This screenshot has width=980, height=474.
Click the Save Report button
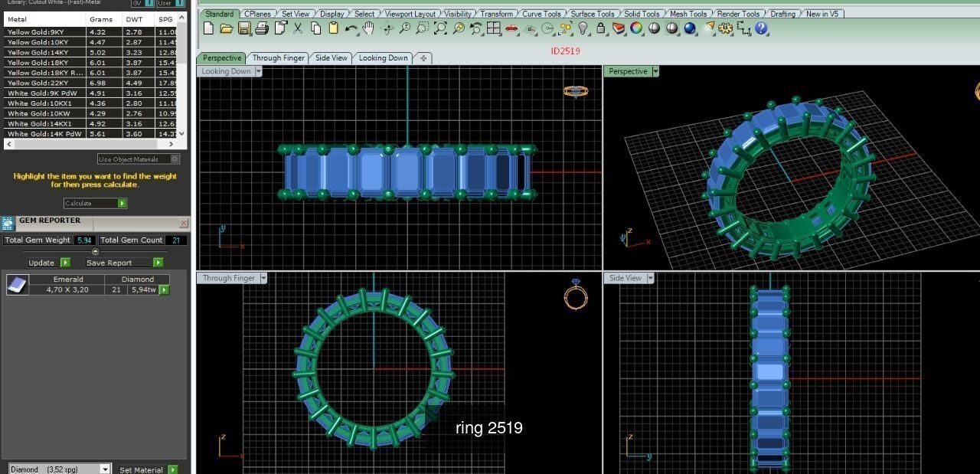[x=122, y=263]
